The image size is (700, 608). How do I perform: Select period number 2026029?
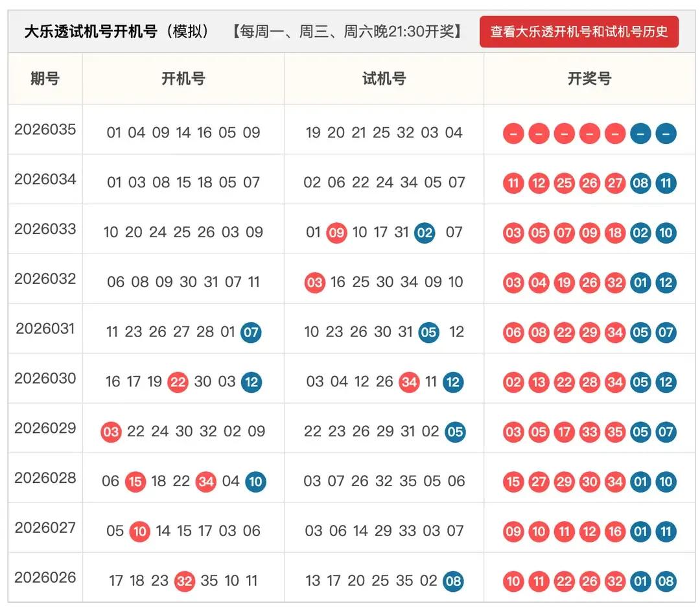[x=45, y=428]
